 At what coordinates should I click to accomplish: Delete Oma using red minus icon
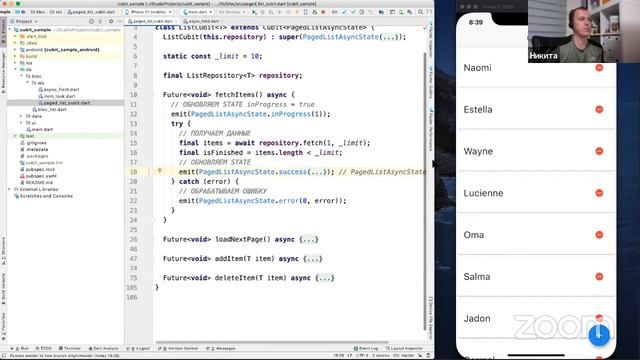[599, 235]
